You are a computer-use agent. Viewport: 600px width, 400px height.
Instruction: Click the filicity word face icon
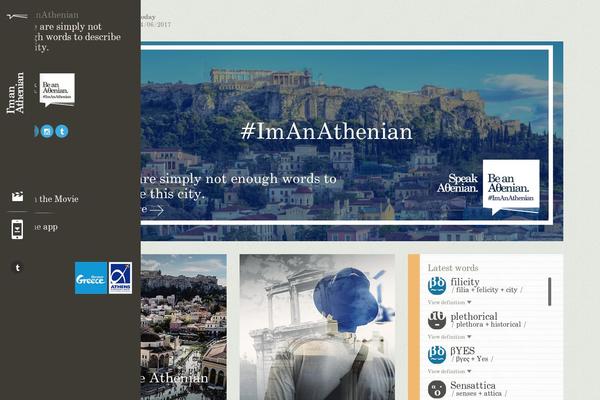(x=437, y=286)
